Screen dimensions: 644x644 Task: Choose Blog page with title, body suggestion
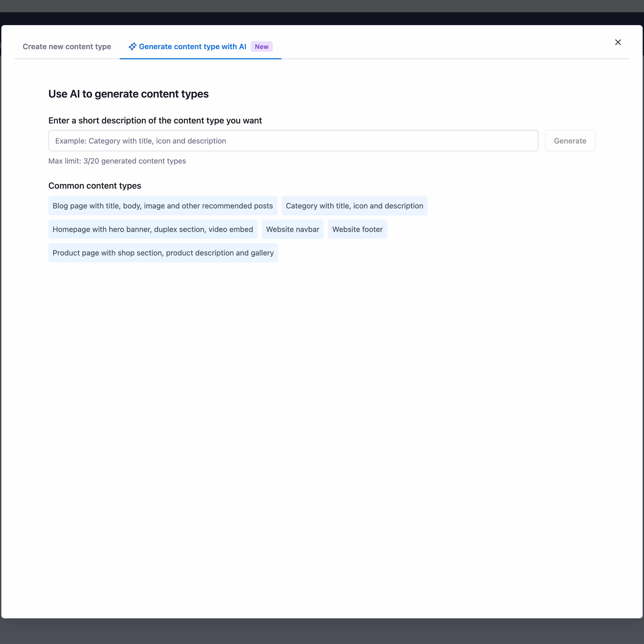[x=163, y=206]
